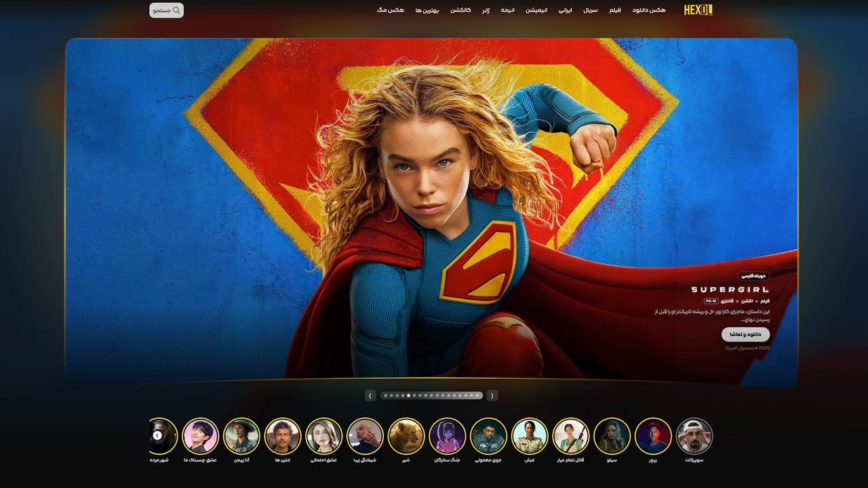Open the غرش story circle
The image size is (868, 488).
click(x=530, y=436)
